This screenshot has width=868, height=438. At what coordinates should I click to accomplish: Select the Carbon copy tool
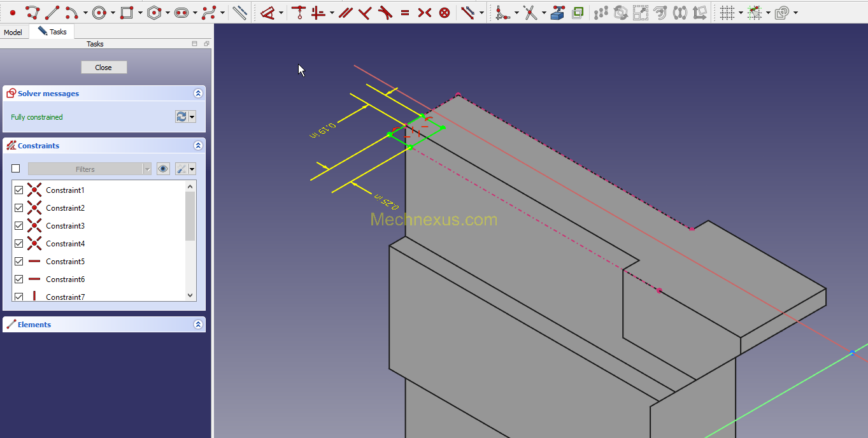tap(578, 12)
